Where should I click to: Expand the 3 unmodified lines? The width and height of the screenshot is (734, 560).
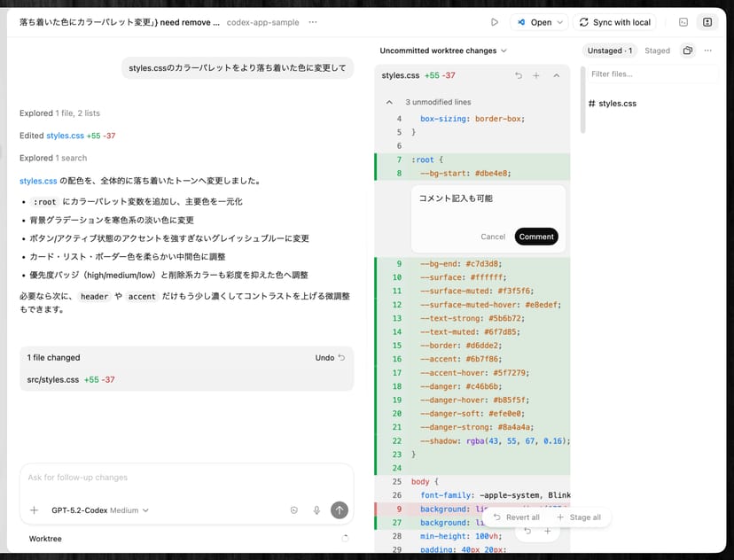pos(389,103)
